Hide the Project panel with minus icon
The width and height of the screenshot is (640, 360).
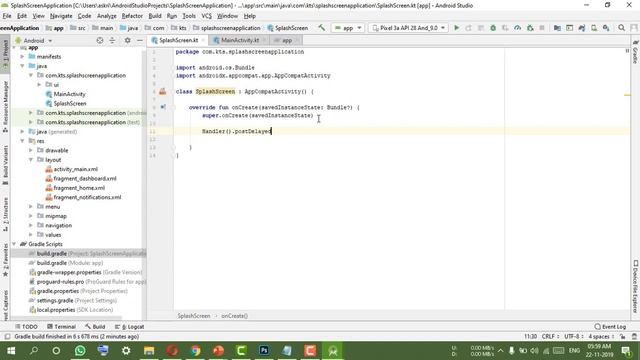tap(140, 40)
